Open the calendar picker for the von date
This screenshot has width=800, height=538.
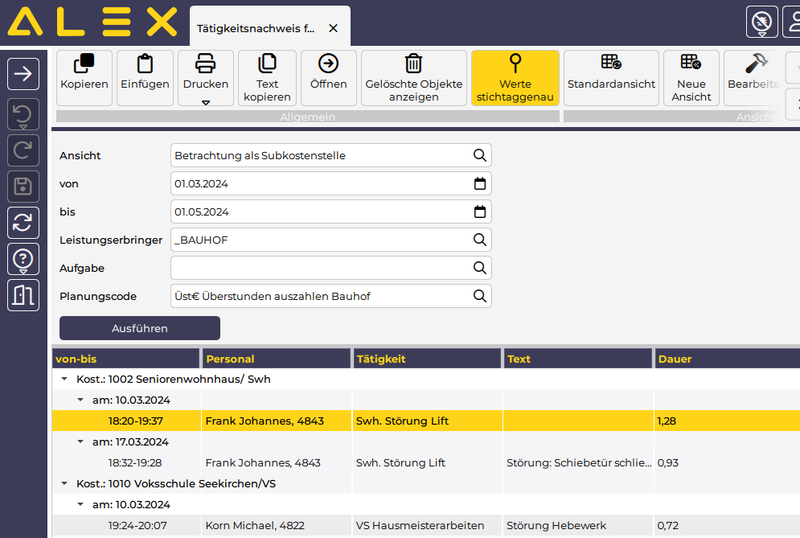pyautogui.click(x=480, y=184)
